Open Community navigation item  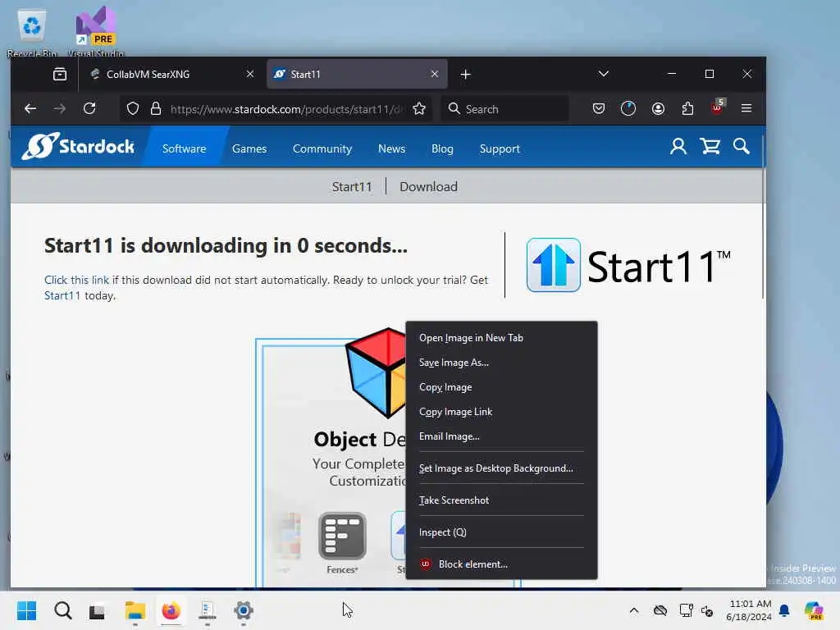click(322, 148)
